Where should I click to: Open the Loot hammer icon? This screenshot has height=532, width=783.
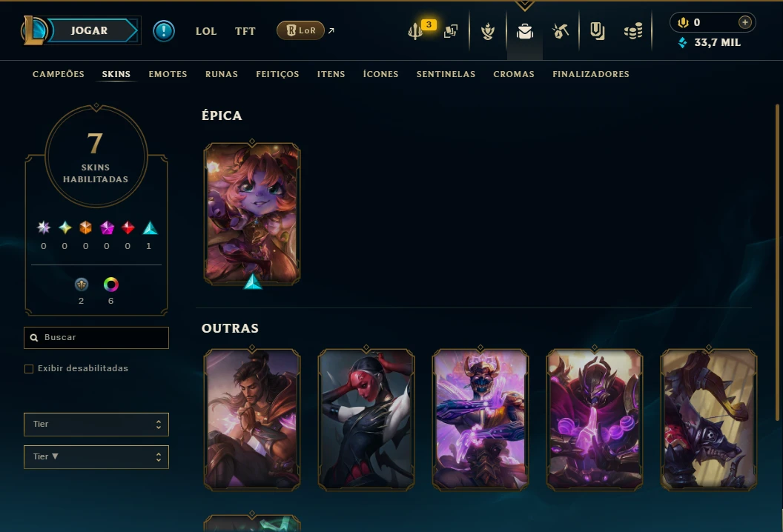561,31
